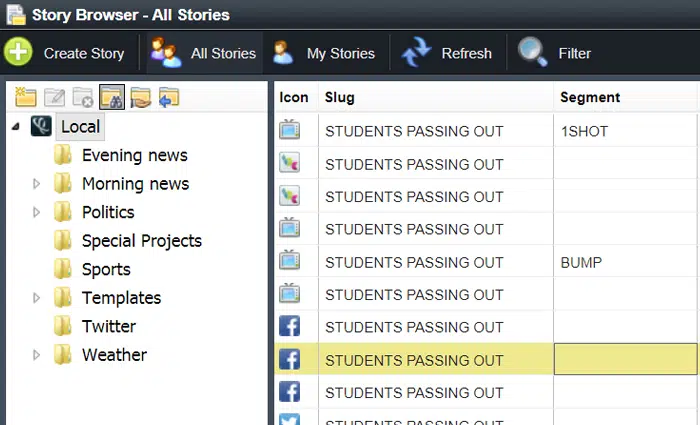The height and width of the screenshot is (425, 700).
Task: Click the Story Browser title bar icon
Action: point(16,14)
